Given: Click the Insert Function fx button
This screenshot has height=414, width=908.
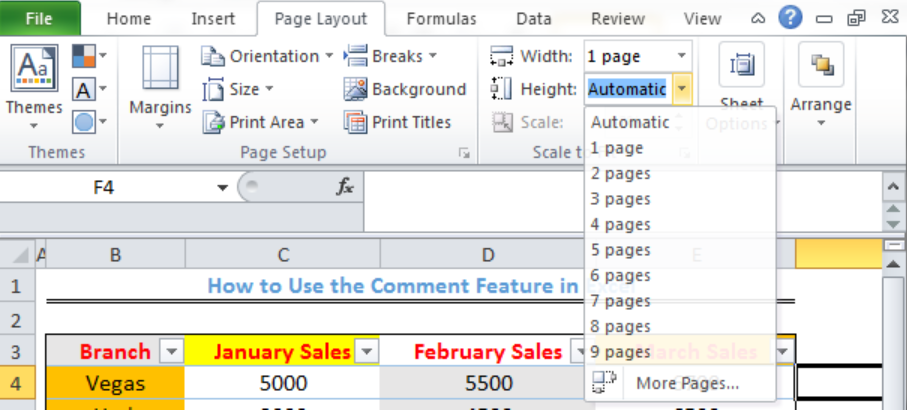Looking at the screenshot, I should (345, 187).
